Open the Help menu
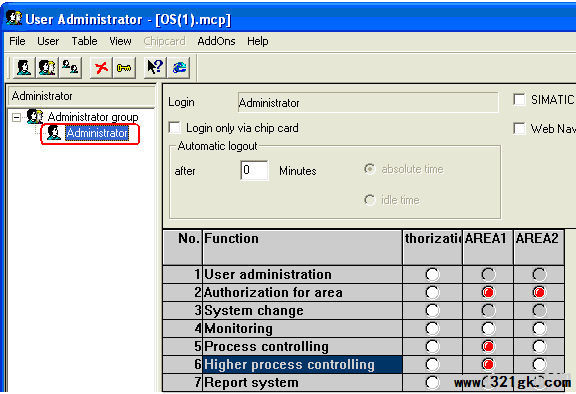Screen dimensions: 576x394 pos(258,41)
